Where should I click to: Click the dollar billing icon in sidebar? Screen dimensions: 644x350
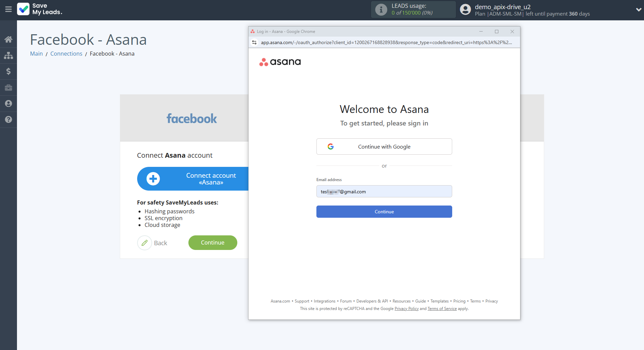click(8, 72)
